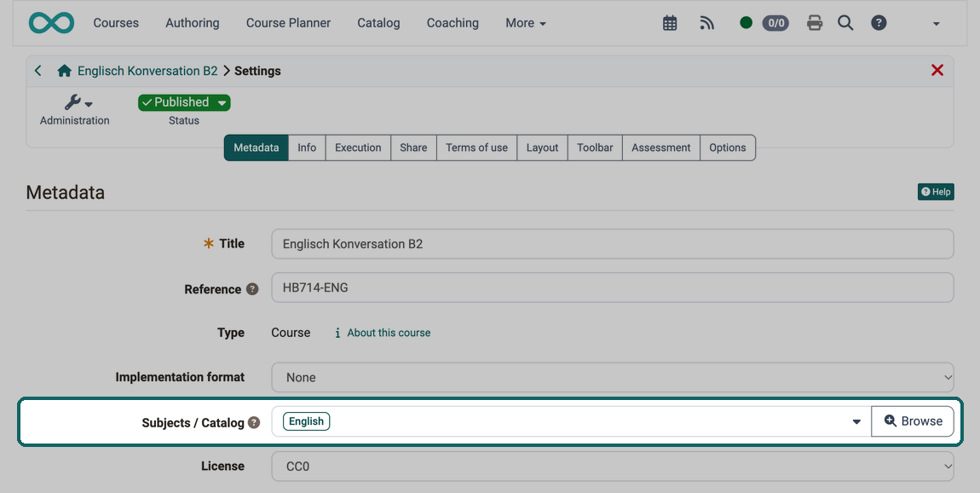Open the Share tab

[414, 148]
